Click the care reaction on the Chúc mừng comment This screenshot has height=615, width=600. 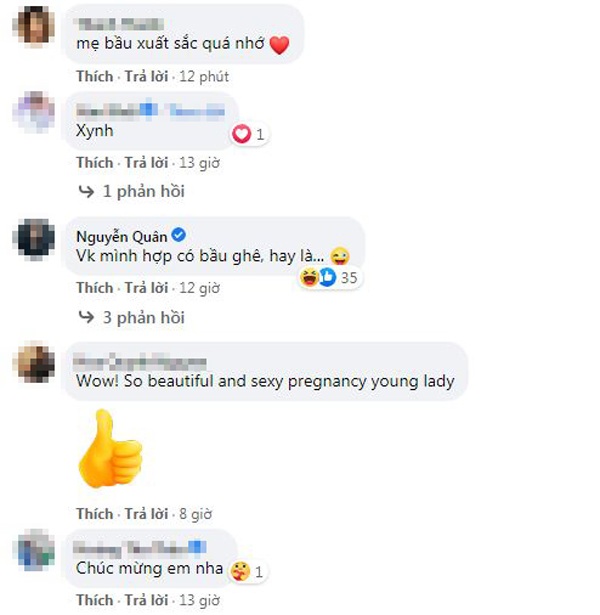(248, 572)
